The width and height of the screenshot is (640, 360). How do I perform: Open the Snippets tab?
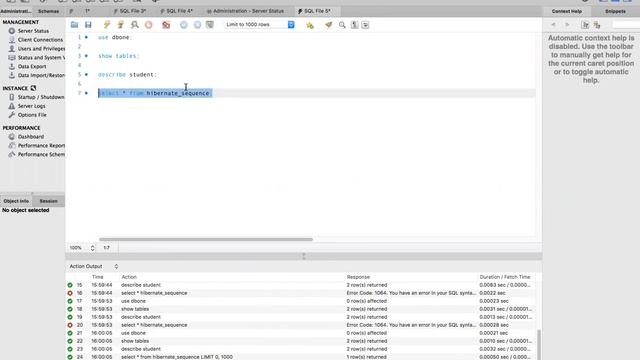(x=615, y=11)
